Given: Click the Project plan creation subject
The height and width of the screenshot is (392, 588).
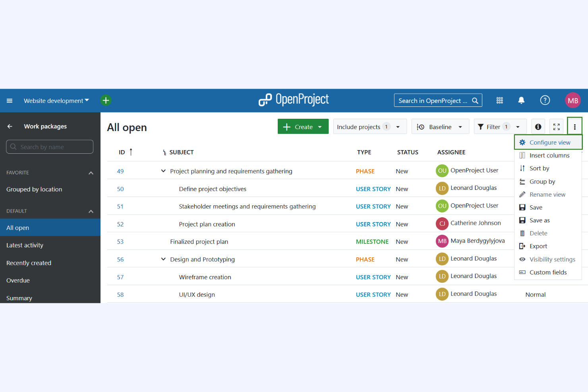Looking at the screenshot, I should pyautogui.click(x=207, y=224).
